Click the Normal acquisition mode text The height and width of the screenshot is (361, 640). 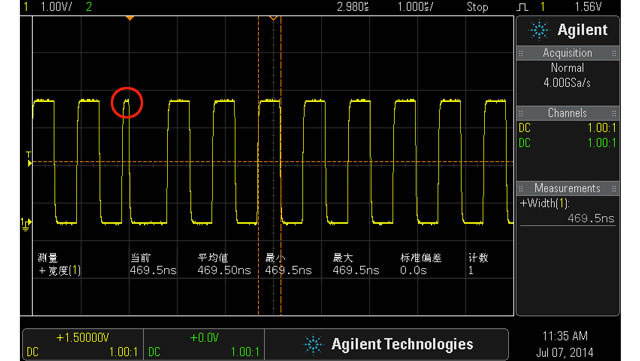click(x=567, y=68)
